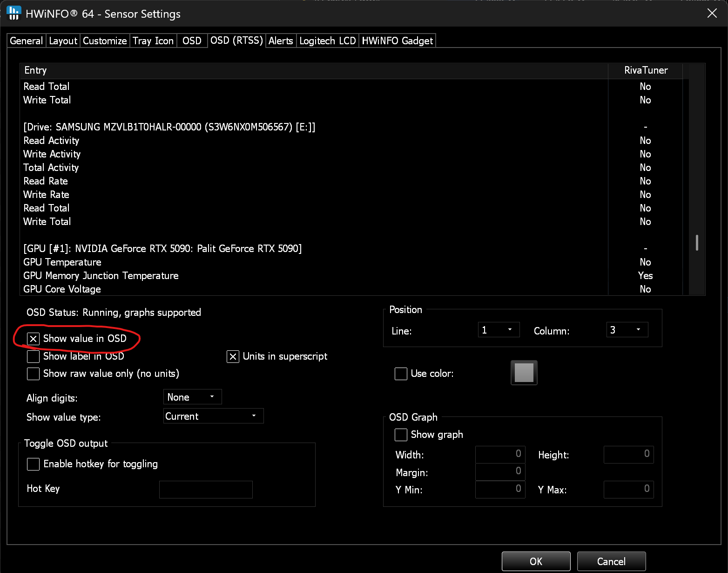This screenshot has height=573, width=728.
Task: Click the No value for GPU Temperature
Action: pyautogui.click(x=645, y=262)
